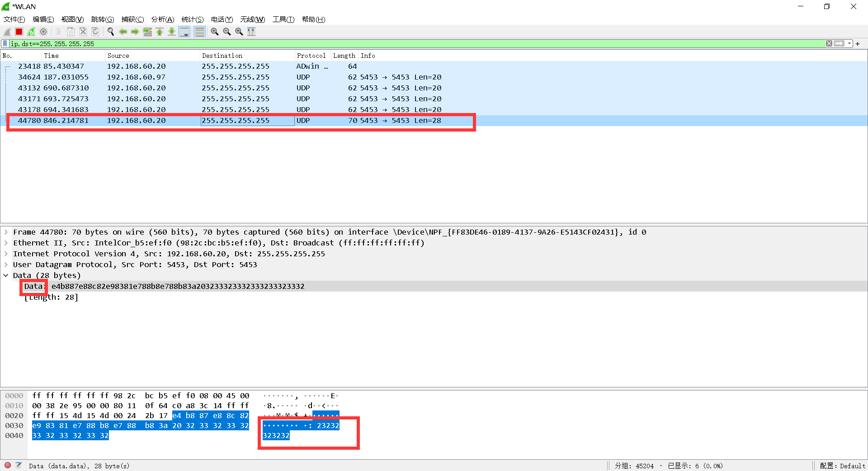Edit capture file properties icon in status bar
Image resolution: width=868 pixels, height=471 pixels.
point(19,465)
